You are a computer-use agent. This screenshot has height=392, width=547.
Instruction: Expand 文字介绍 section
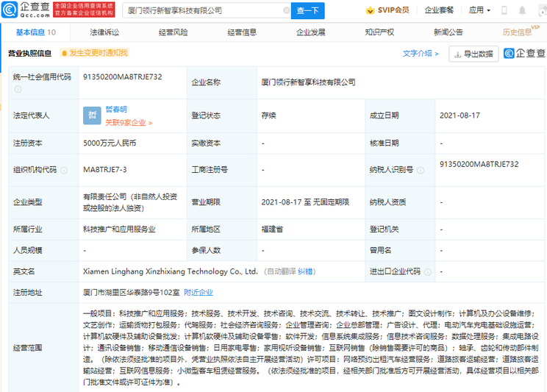pos(421,54)
